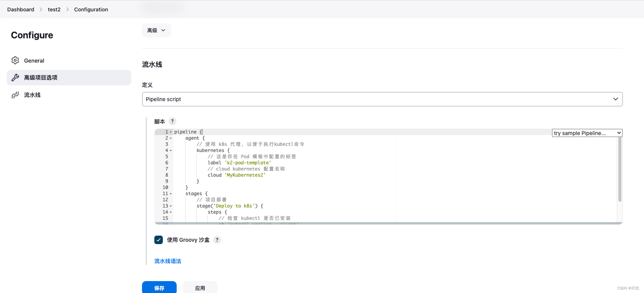This screenshot has height=293, width=644.
Task: Open the try sample Pipeline dropdown
Action: tap(587, 133)
